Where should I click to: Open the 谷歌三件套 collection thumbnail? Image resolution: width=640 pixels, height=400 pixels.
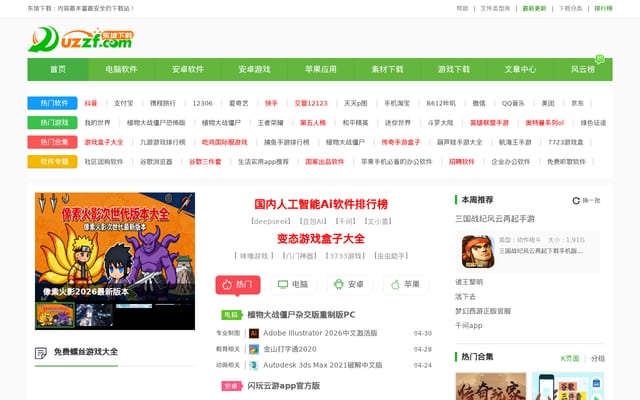(x=568, y=386)
